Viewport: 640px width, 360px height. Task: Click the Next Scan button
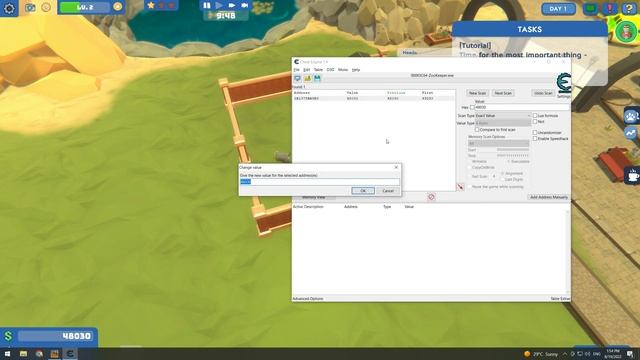503,93
